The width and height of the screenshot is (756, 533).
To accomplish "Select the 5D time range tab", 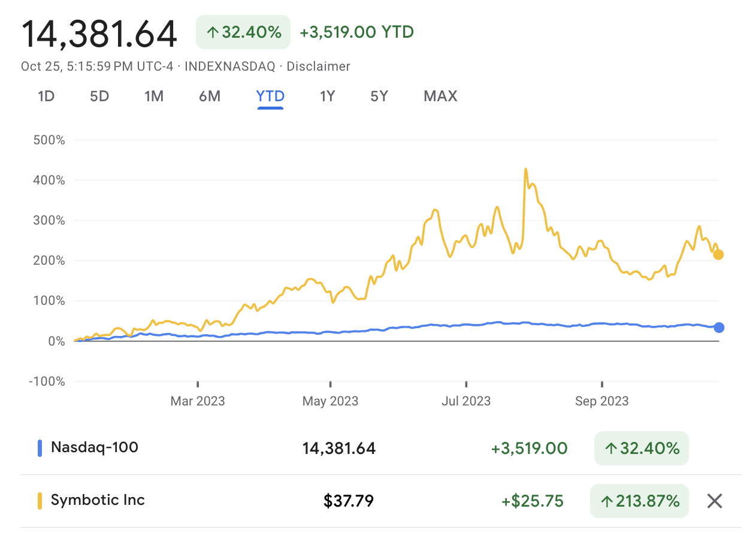I will tap(99, 96).
